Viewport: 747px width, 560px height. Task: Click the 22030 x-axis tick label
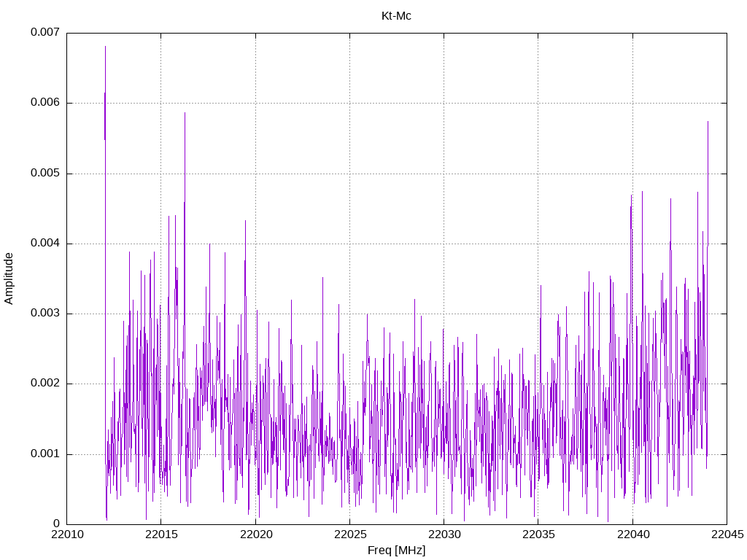pos(444,534)
